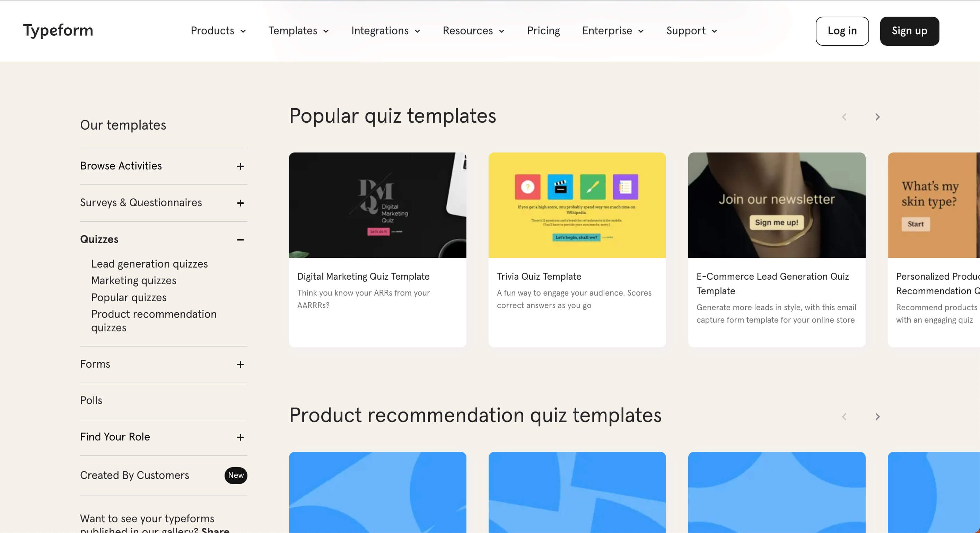This screenshot has width=980, height=533.
Task: Collapse the Quizzes section in sidebar
Action: 241,239
